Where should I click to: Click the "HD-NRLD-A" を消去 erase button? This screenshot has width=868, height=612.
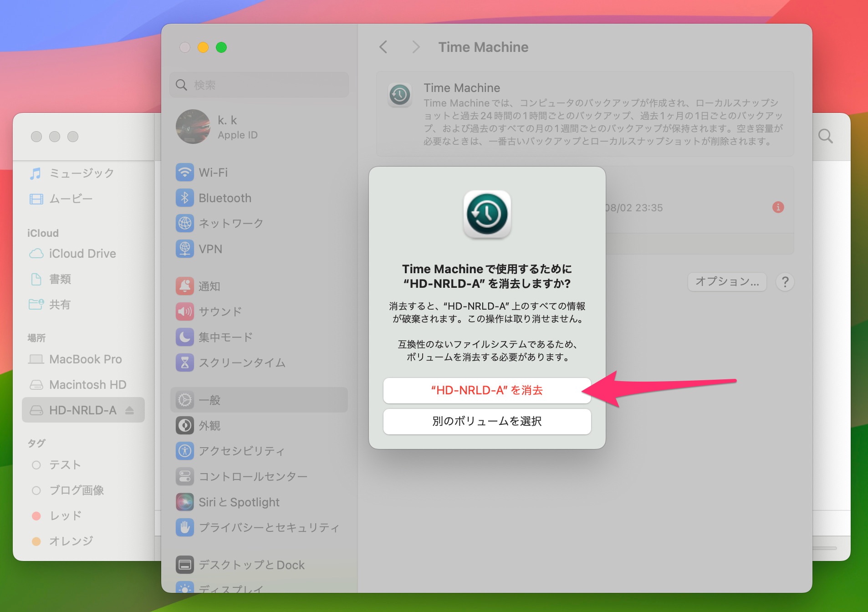[487, 390]
